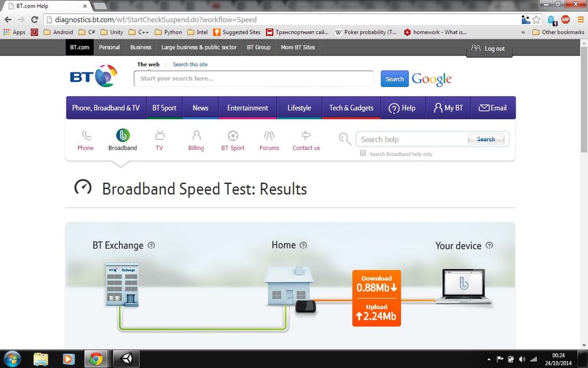Open the News navigation tab
The width and height of the screenshot is (588, 368).
point(200,108)
